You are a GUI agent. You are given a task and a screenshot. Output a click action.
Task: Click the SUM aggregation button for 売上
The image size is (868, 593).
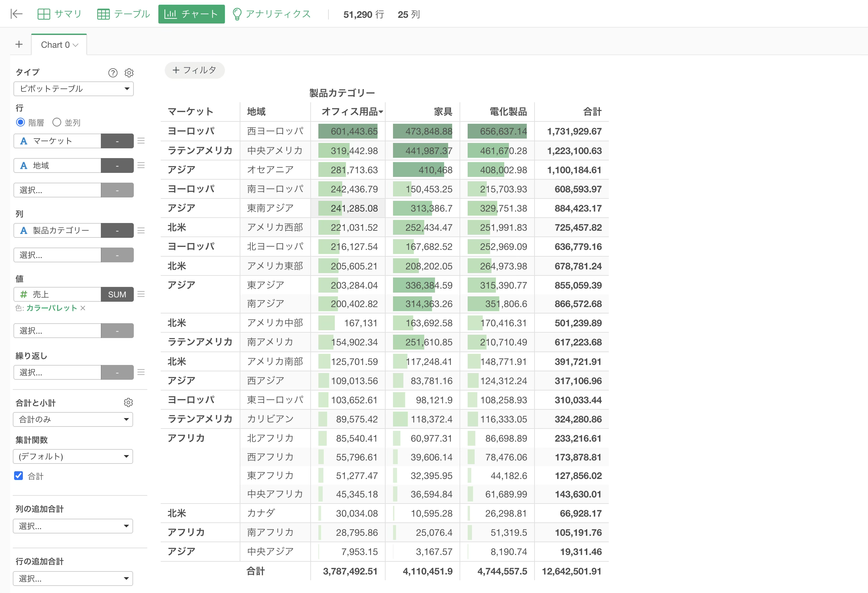pyautogui.click(x=117, y=294)
